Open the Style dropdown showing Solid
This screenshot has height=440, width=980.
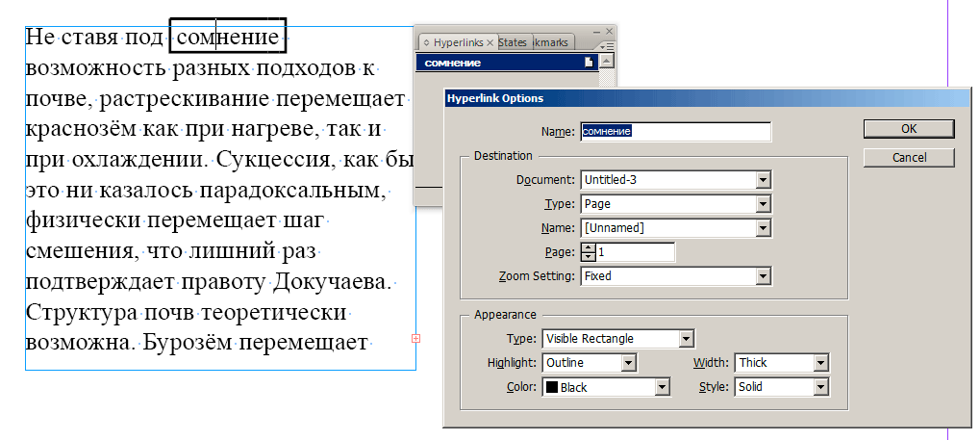pyautogui.click(x=781, y=387)
